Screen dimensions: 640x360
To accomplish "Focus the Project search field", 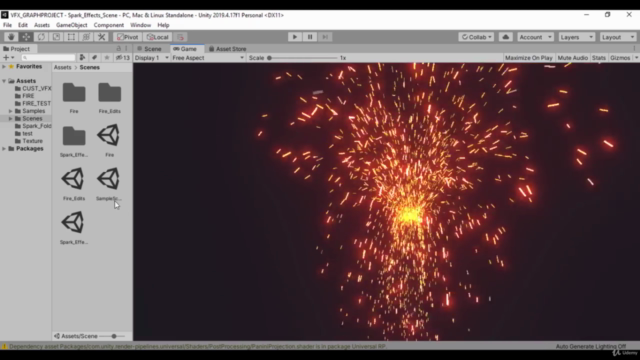I will 48,58.
